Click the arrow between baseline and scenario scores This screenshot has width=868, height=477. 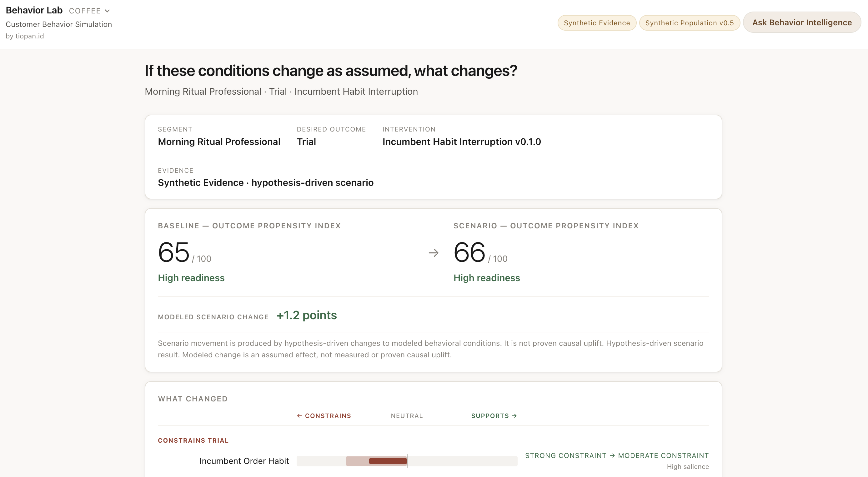pyautogui.click(x=433, y=253)
